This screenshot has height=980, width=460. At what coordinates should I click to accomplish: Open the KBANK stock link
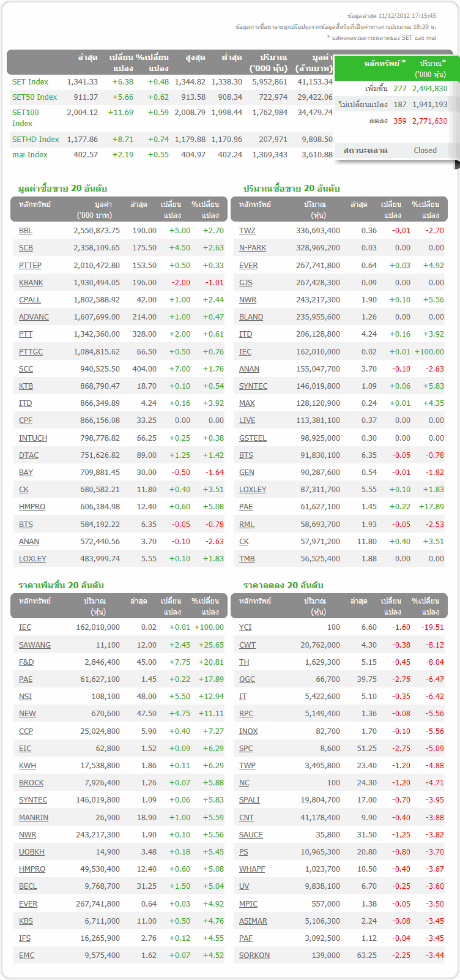31,282
